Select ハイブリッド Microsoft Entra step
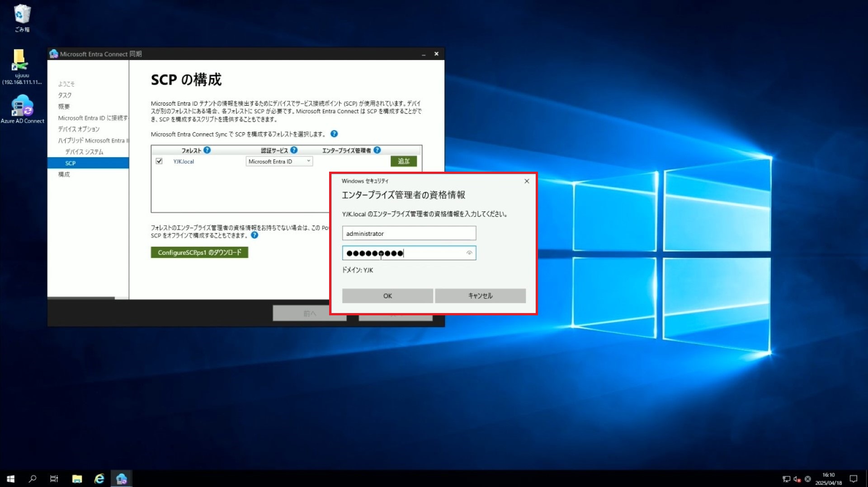Viewport: 868px width, 487px height. coord(93,140)
